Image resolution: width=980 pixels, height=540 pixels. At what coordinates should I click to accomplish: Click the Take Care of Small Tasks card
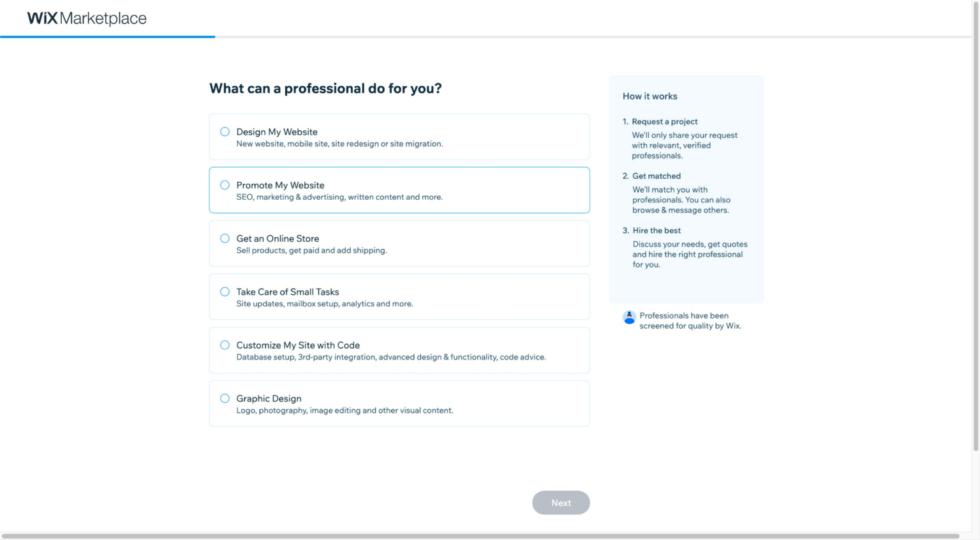[x=399, y=296]
